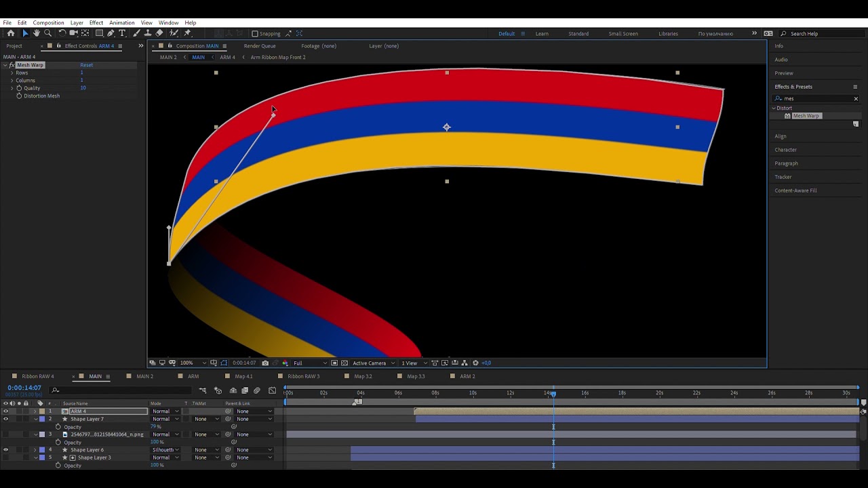Collapse the Mesh Warp effect properties
Viewport: 868px width, 488px height.
click(x=5, y=65)
